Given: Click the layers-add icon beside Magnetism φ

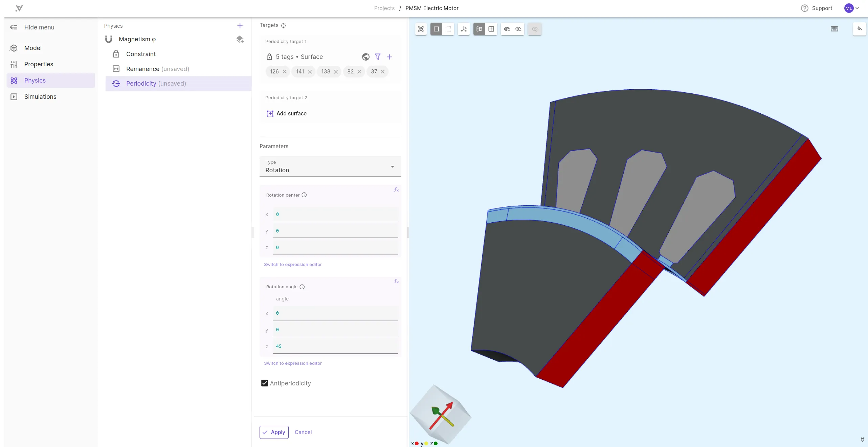Looking at the screenshot, I should pyautogui.click(x=240, y=39).
